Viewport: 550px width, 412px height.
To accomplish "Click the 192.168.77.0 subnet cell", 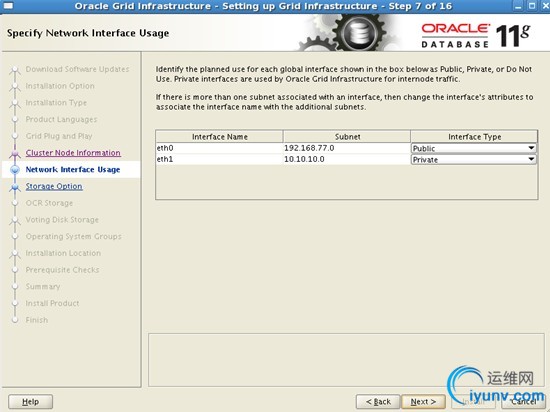I will [x=347, y=148].
